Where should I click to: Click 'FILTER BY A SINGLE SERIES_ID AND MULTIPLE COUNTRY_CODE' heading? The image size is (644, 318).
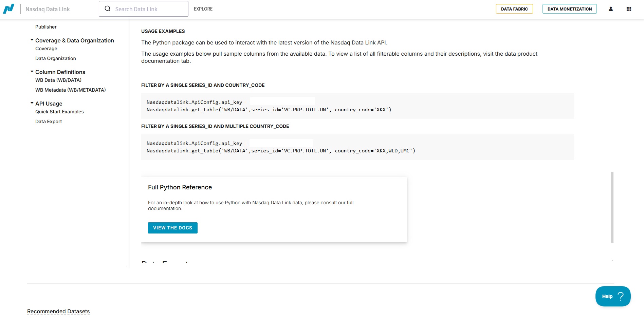pos(215,126)
